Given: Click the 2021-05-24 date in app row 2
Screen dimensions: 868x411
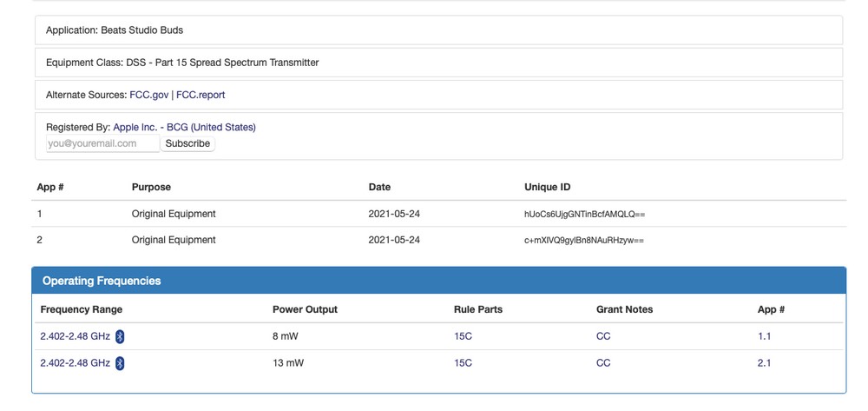Looking at the screenshot, I should [394, 241].
